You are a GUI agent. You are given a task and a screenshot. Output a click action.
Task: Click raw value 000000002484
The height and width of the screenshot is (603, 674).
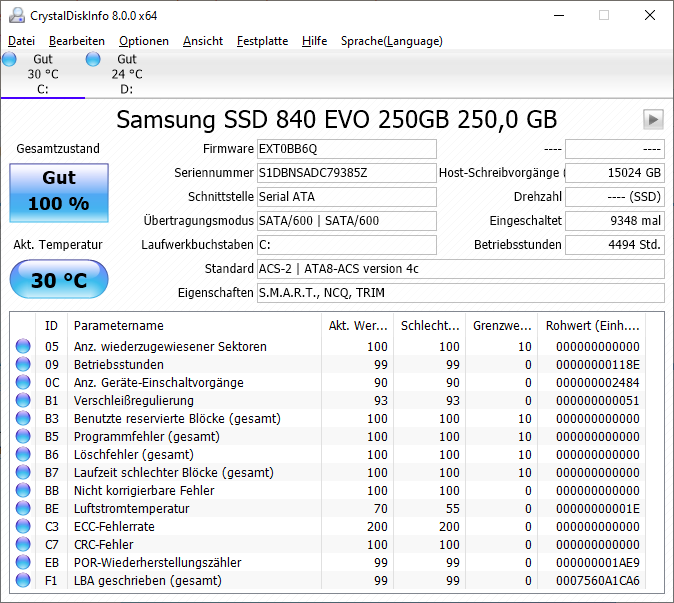pos(597,383)
